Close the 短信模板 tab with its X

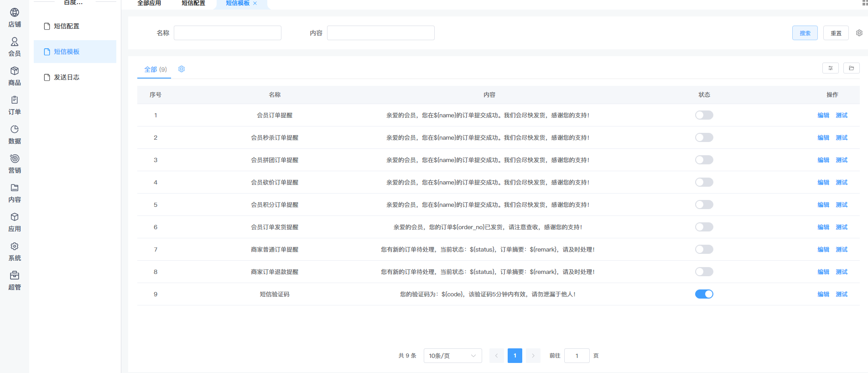pos(255,3)
